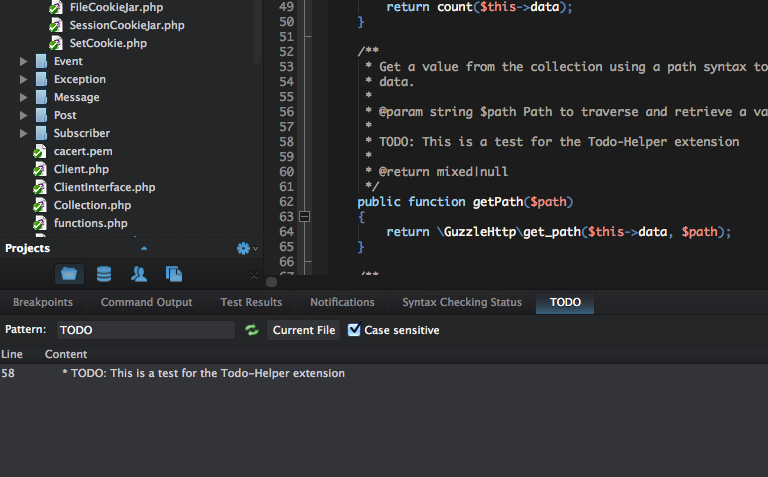768x477 pixels.
Task: Collapse the Projects panel with up arrow
Action: [x=144, y=248]
